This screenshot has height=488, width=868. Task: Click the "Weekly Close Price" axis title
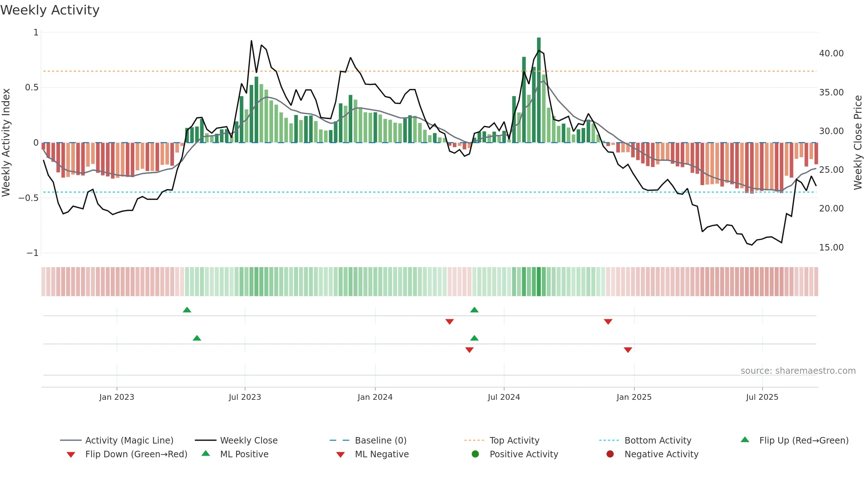[x=858, y=142]
